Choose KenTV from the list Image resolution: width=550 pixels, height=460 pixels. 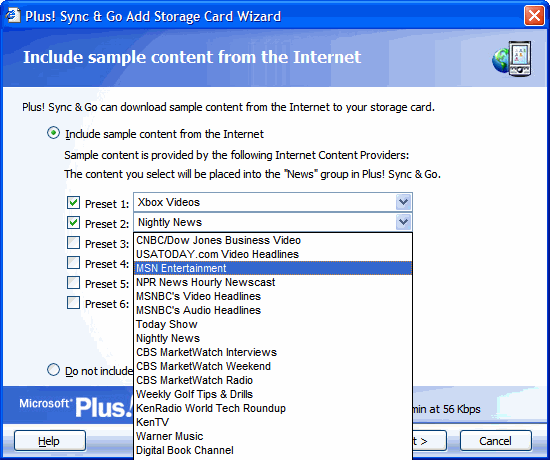(273, 422)
